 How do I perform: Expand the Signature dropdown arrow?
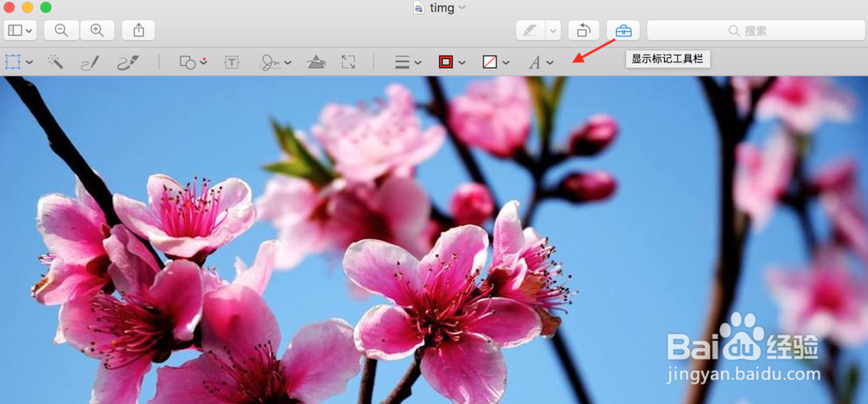click(x=288, y=62)
